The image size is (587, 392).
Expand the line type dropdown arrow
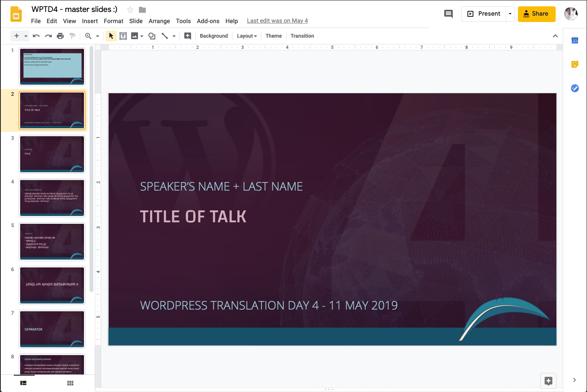click(174, 36)
